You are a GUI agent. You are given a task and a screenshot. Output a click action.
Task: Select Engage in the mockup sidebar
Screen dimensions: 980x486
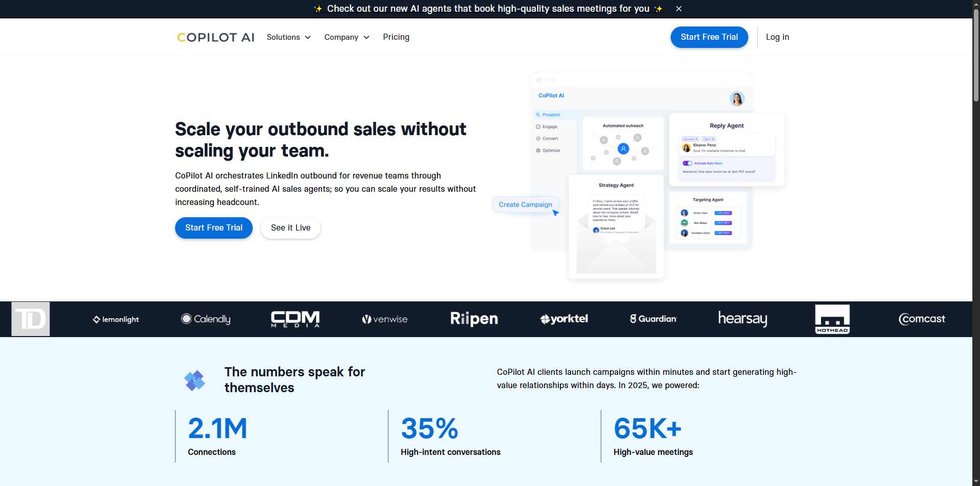point(547,126)
